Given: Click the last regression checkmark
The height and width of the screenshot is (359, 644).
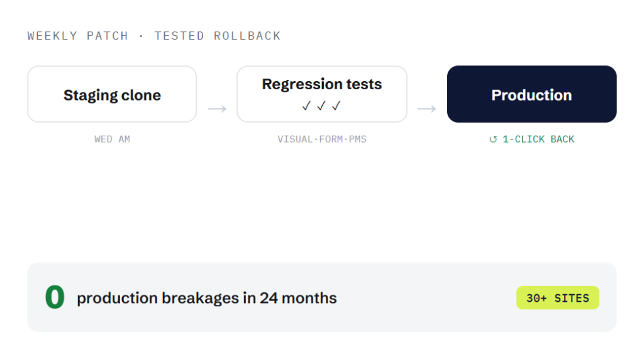Looking at the screenshot, I should coord(336,106).
